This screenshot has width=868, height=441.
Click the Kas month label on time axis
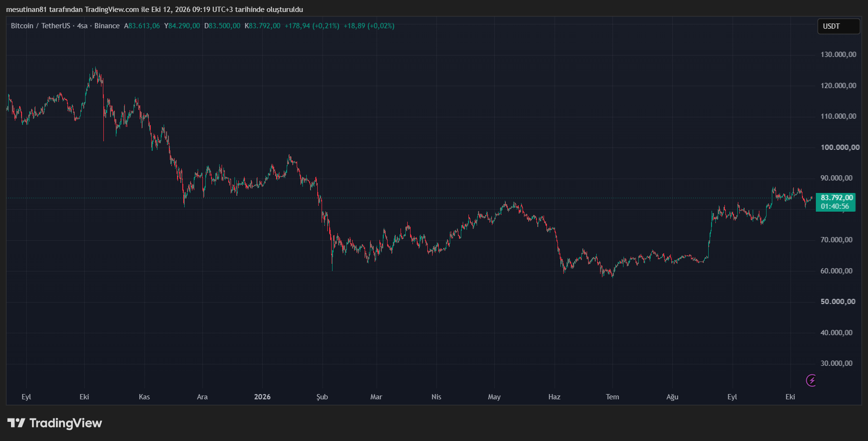point(144,397)
